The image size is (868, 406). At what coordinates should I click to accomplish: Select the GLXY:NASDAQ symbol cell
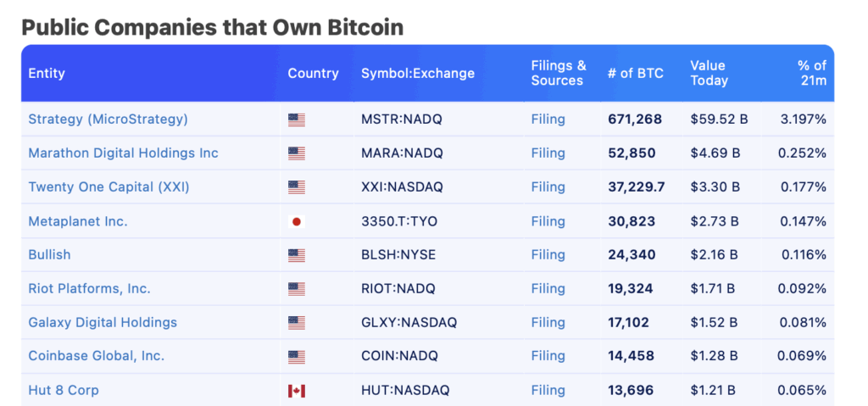[x=409, y=322]
